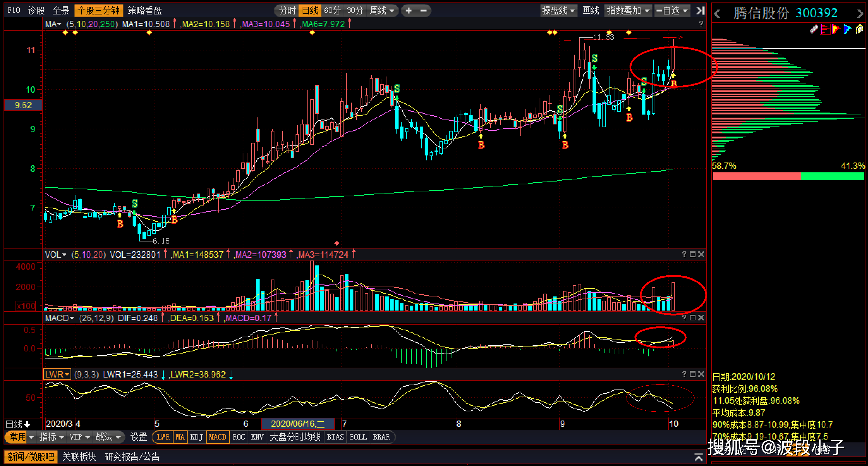Open MACD indicator dropdown
The image size is (868, 466).
coord(60,318)
